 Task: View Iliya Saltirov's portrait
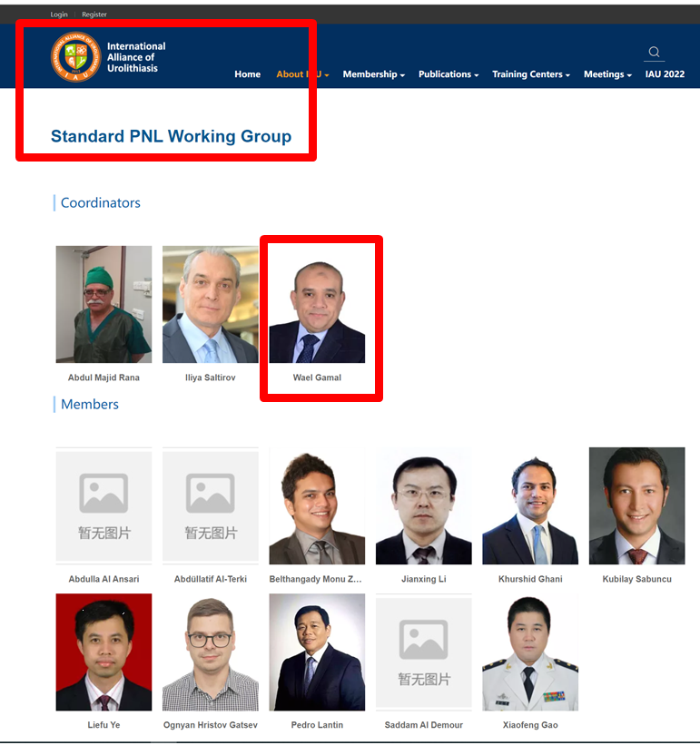[x=211, y=305]
